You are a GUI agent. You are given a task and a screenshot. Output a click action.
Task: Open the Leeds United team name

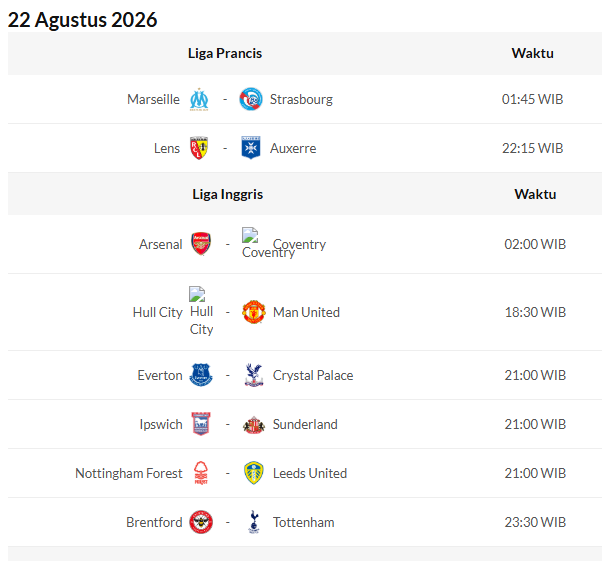(310, 473)
